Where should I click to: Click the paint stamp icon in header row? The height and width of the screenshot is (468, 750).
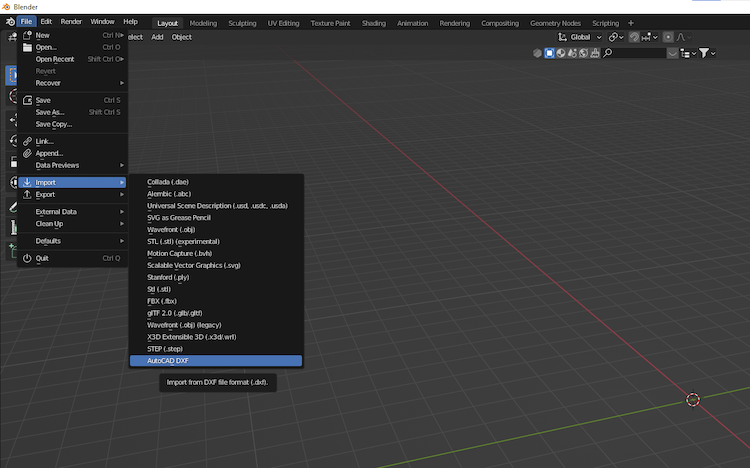point(595,53)
